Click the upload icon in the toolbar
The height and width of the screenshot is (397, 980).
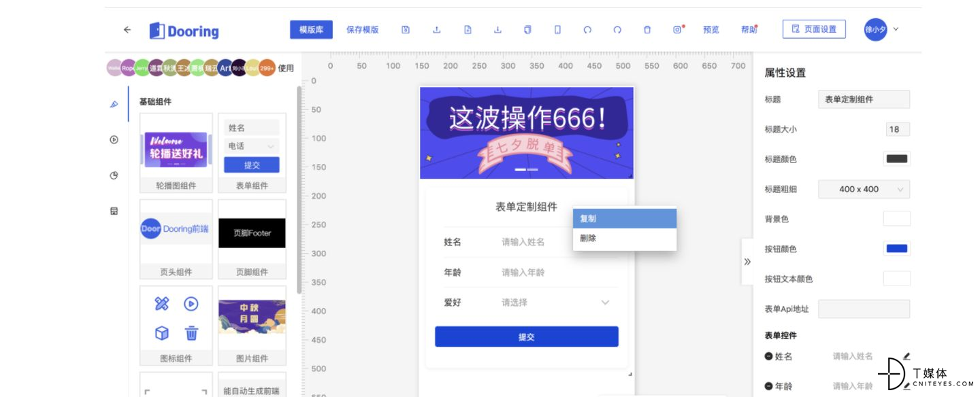[437, 30]
